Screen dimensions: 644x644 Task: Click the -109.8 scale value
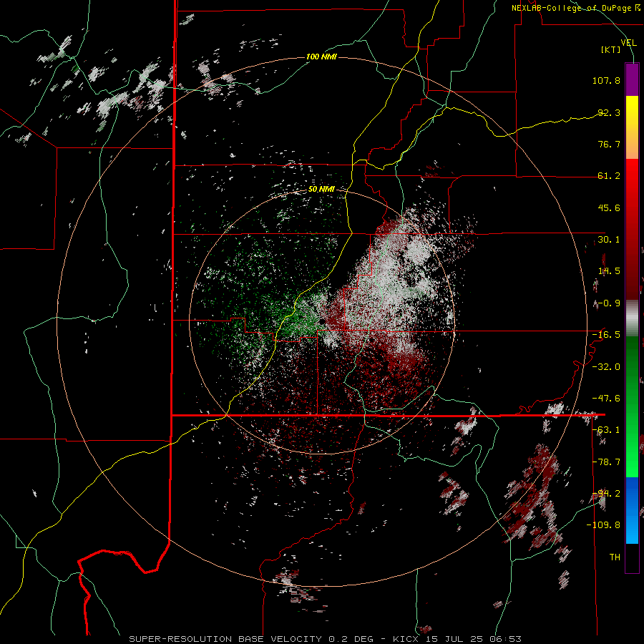604,525
